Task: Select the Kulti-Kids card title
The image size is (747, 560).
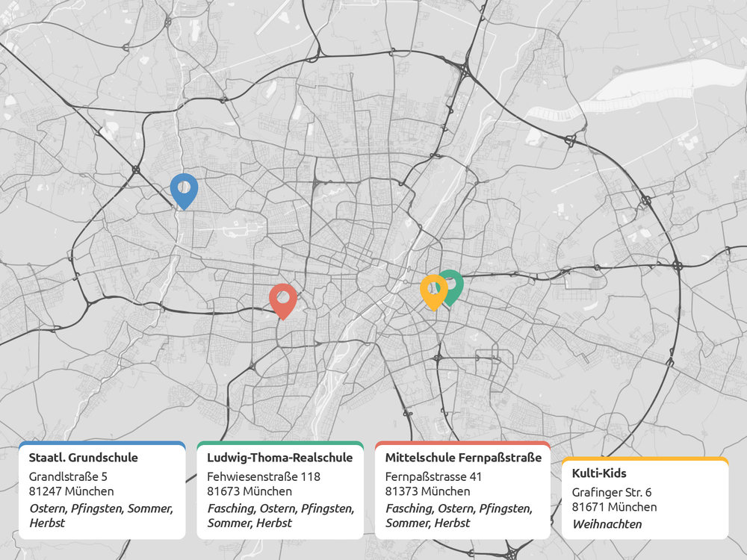Action: tap(599, 473)
